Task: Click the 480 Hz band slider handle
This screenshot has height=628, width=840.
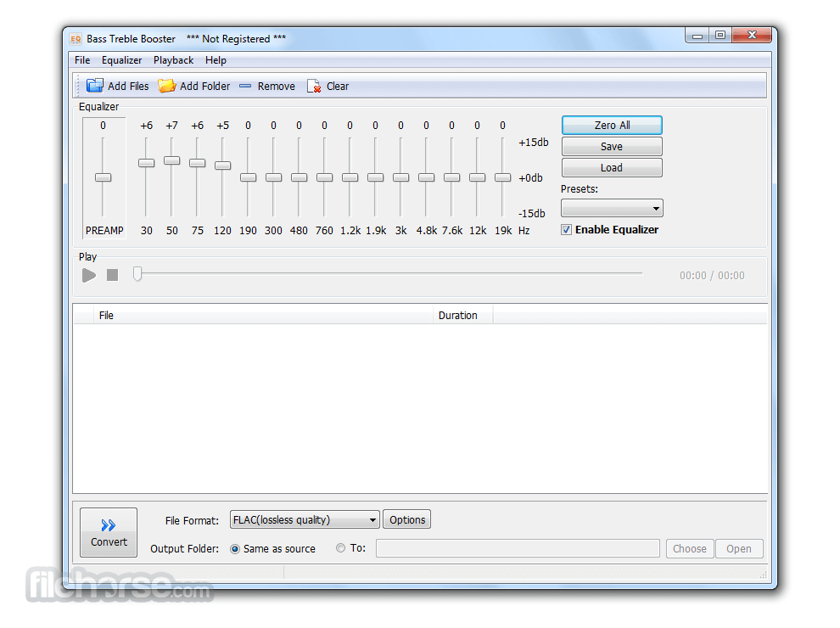Action: point(299,177)
